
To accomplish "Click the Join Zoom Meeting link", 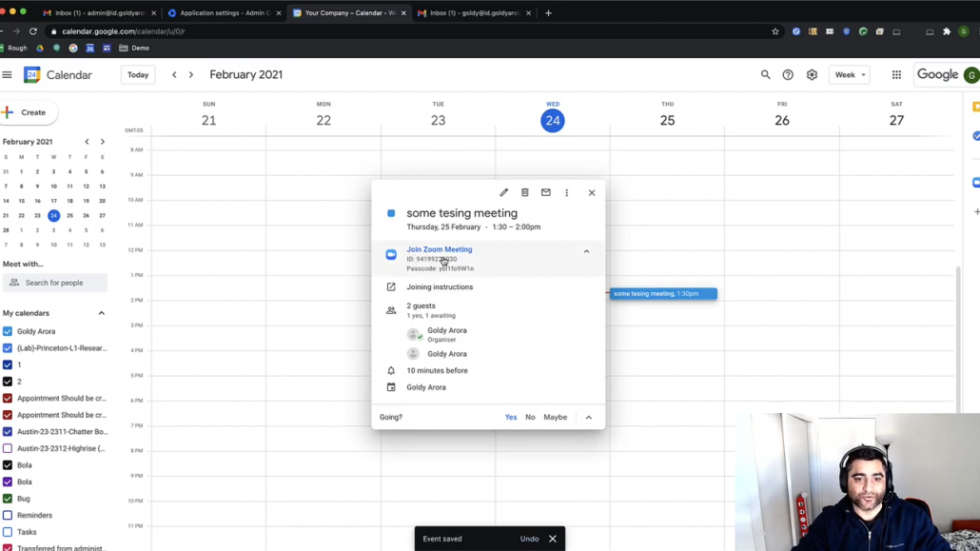I will click(440, 249).
